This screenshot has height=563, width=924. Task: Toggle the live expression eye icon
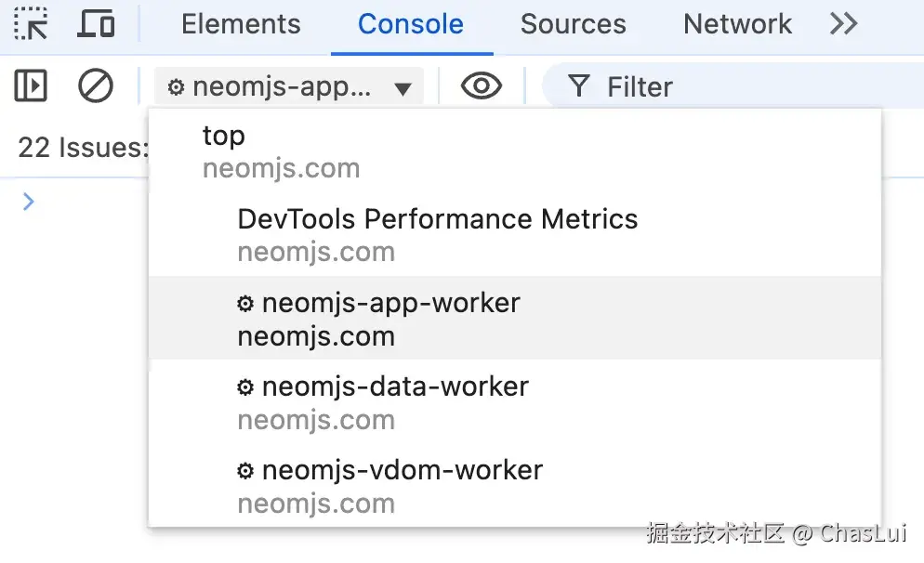pyautogui.click(x=481, y=86)
